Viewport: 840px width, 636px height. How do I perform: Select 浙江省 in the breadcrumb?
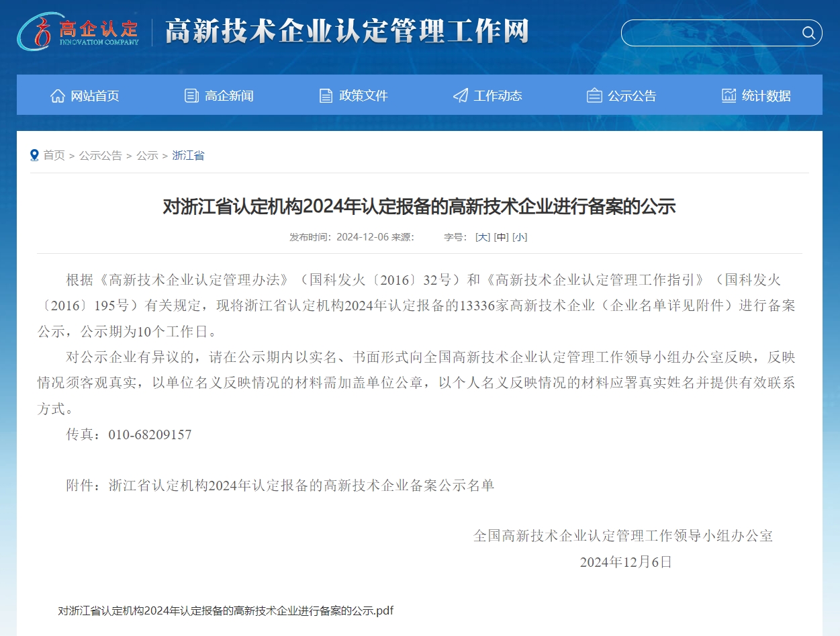(x=188, y=155)
